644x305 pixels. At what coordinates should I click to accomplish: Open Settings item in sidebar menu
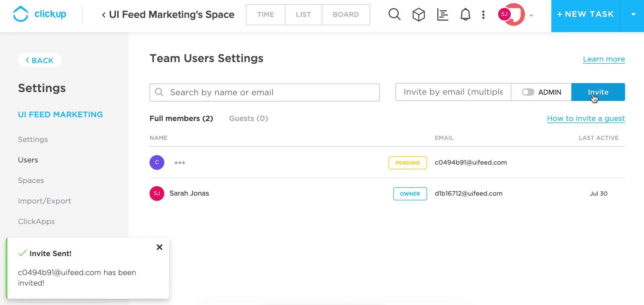tap(33, 139)
